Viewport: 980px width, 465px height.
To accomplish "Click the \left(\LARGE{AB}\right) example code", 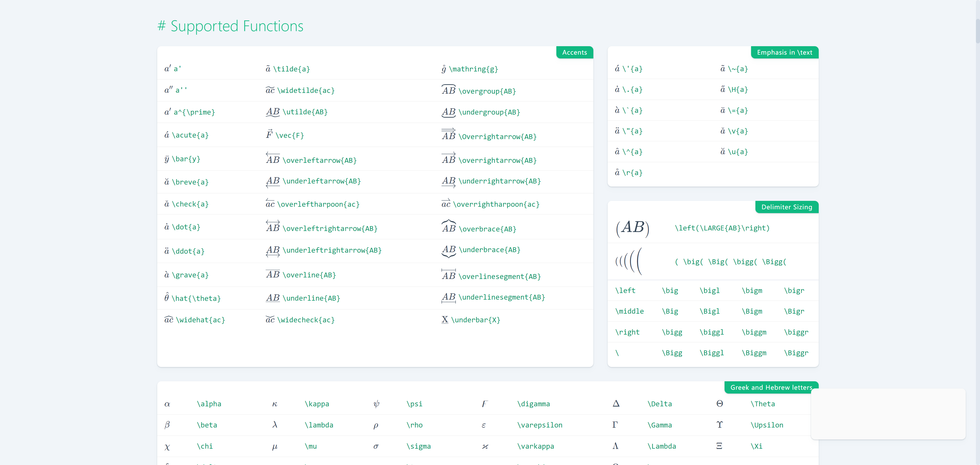I will [x=722, y=228].
